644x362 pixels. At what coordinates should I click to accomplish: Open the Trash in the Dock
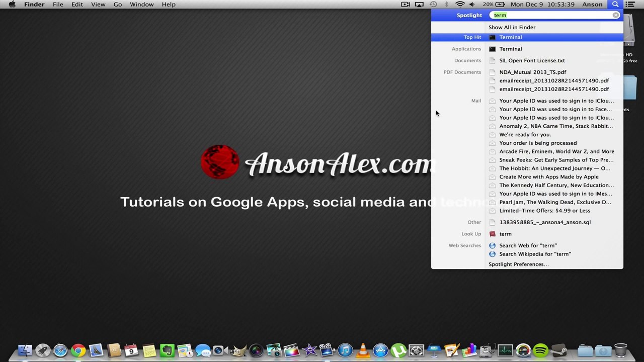point(621,350)
